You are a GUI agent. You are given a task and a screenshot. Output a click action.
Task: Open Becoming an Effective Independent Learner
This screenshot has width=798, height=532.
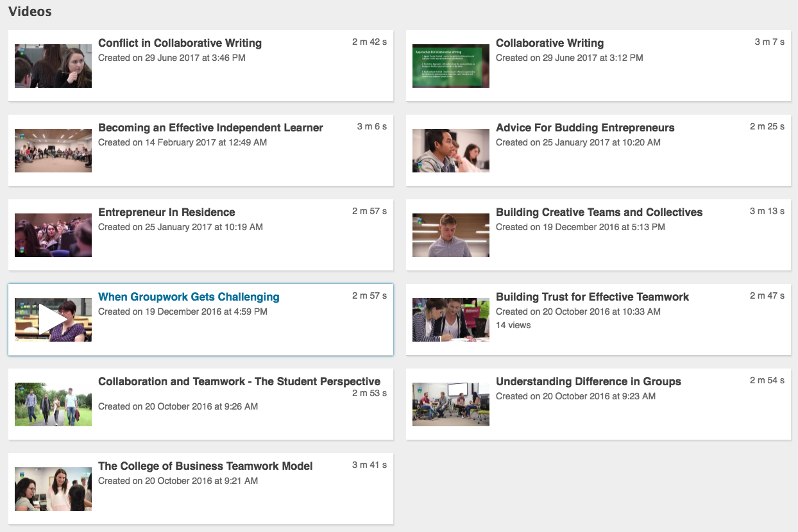click(x=210, y=128)
